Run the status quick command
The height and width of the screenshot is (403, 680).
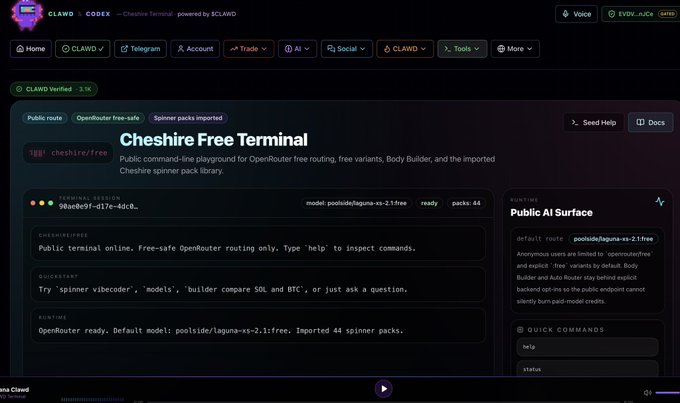pos(587,369)
